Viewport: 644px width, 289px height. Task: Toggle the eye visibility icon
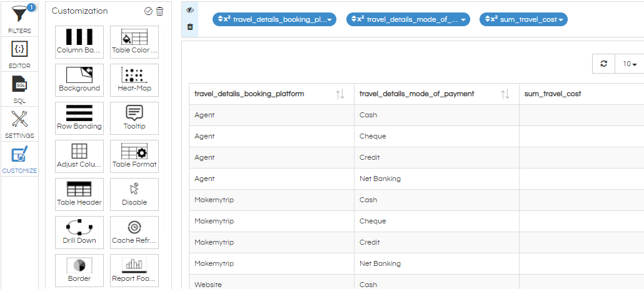(x=189, y=11)
